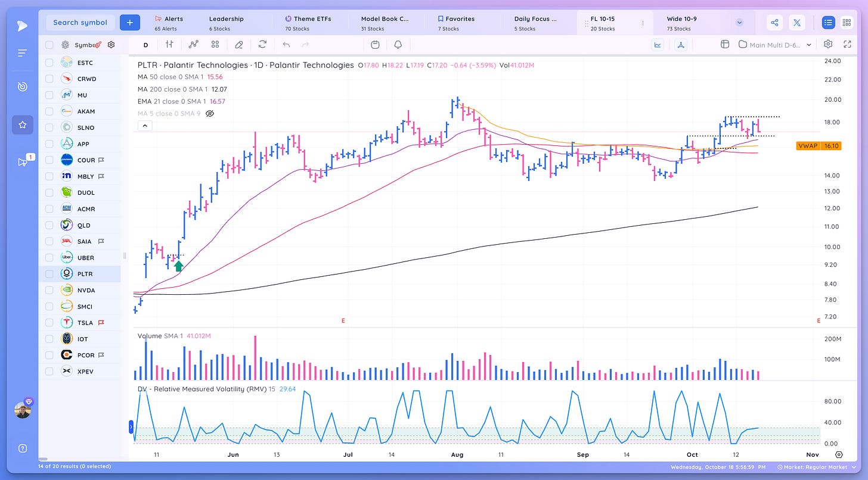The image size is (868, 480).
Task: Open the indicators line-graph icon
Action: (x=193, y=45)
